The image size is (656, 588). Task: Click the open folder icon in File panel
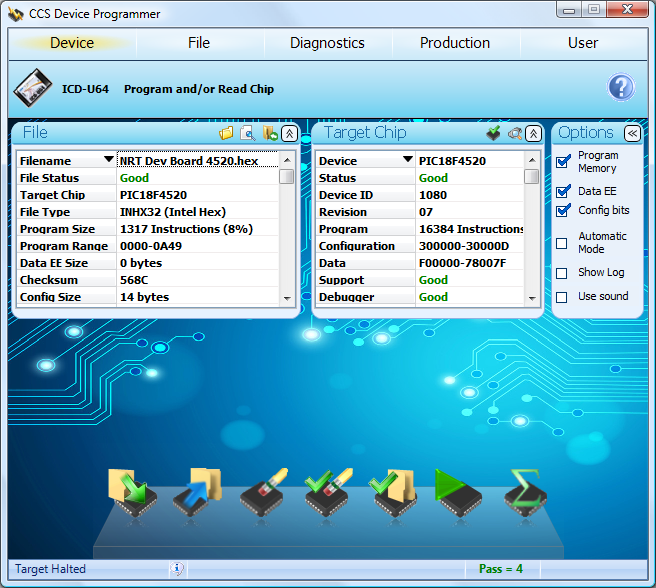point(227,133)
